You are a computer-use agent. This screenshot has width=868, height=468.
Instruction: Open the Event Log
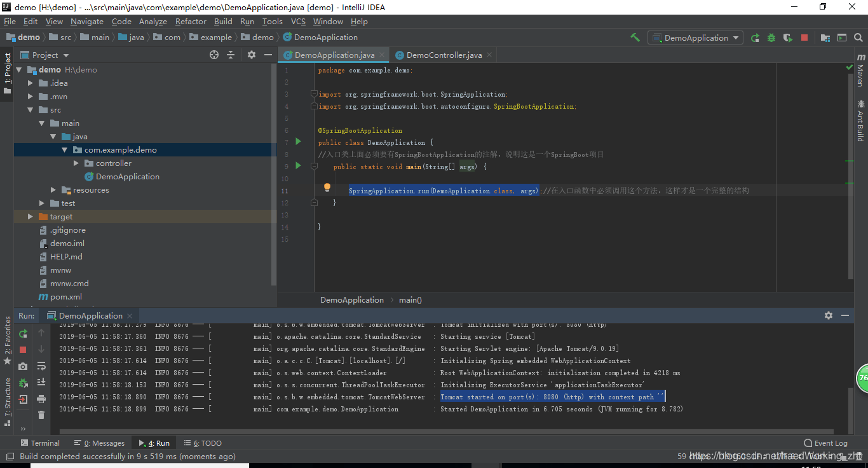pyautogui.click(x=825, y=443)
